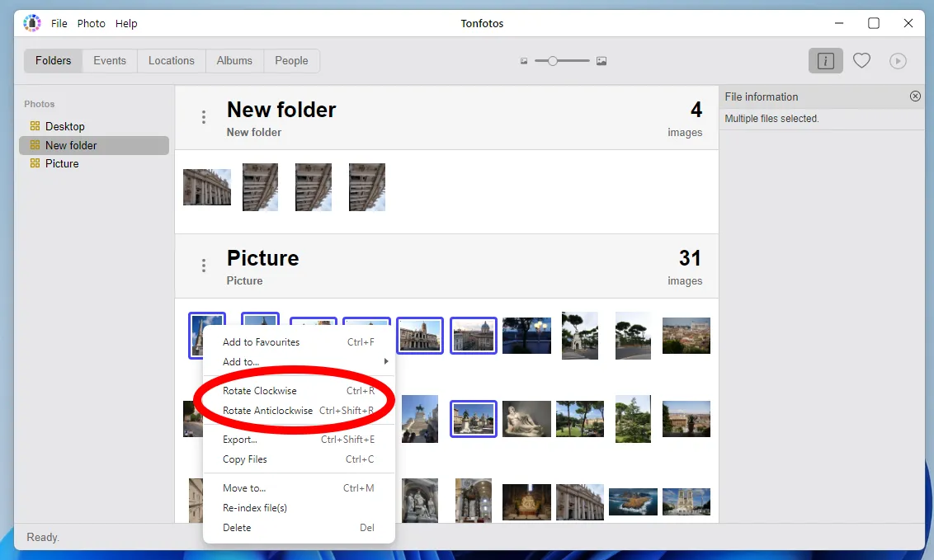Switch to the Events tab
934x560 pixels.
pyautogui.click(x=110, y=60)
